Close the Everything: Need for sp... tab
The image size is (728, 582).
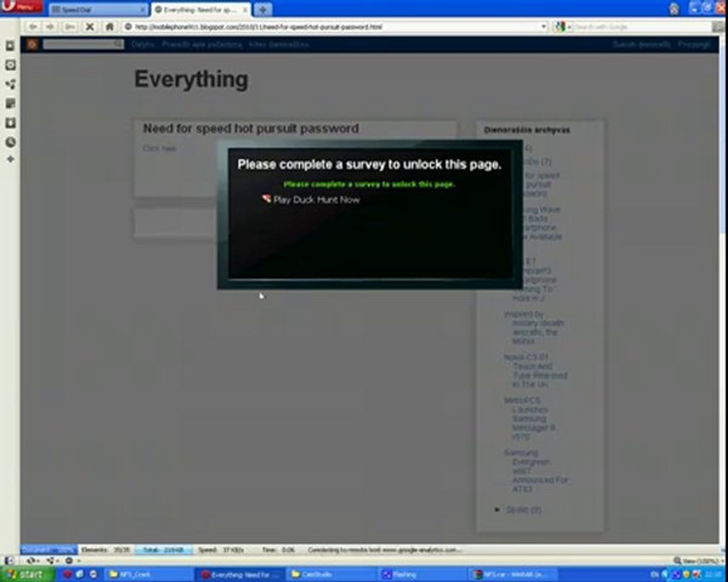tap(244, 10)
